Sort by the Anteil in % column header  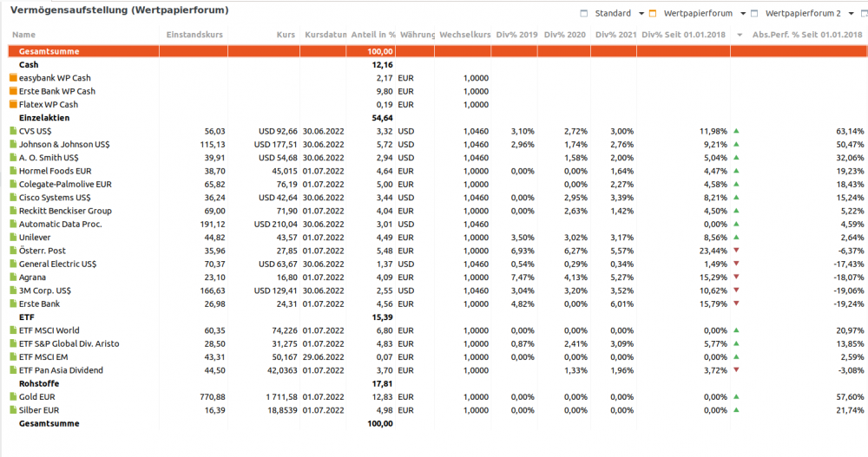point(373,35)
